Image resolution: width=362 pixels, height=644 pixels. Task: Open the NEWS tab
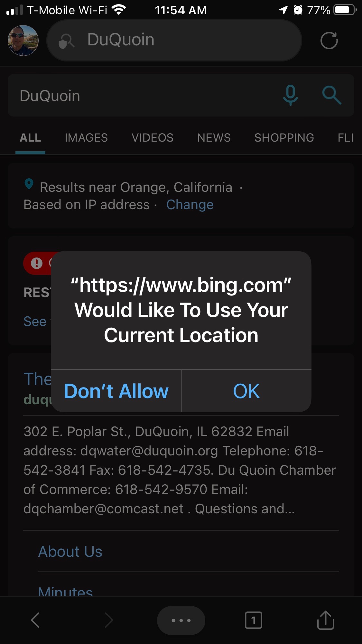214,138
